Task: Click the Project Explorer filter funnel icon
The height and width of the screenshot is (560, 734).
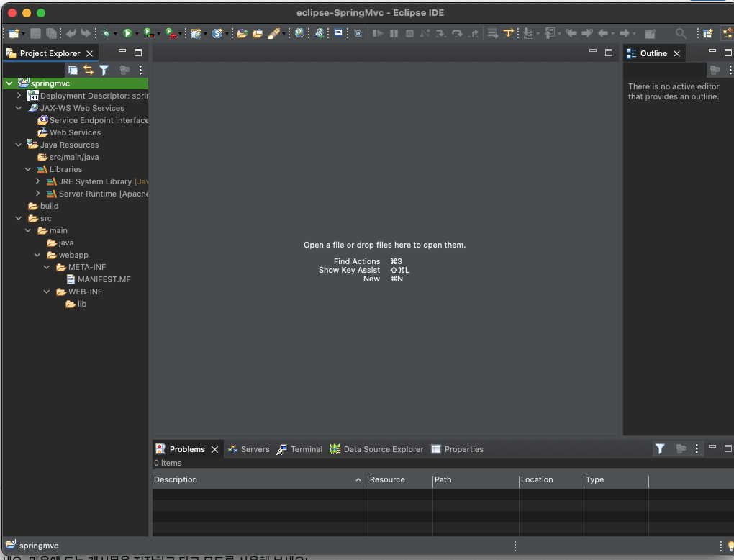Action: 104,70
